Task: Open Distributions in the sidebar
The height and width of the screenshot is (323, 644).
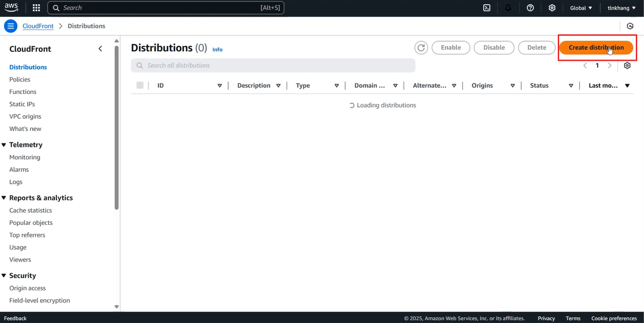Action: 28,67
